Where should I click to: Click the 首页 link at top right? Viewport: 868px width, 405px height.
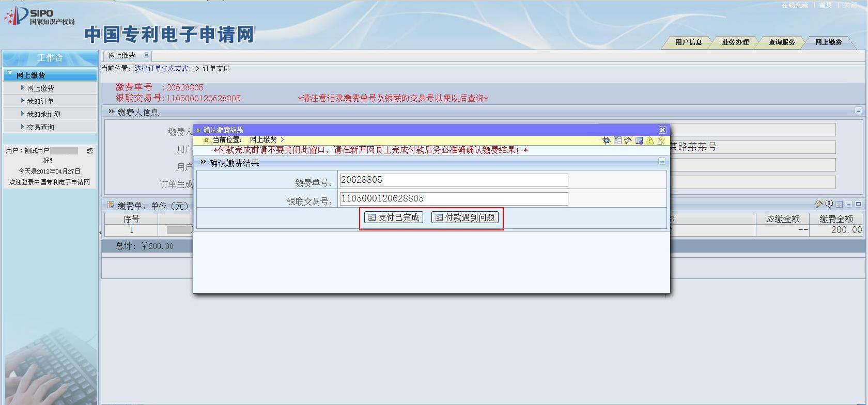pyautogui.click(x=826, y=5)
